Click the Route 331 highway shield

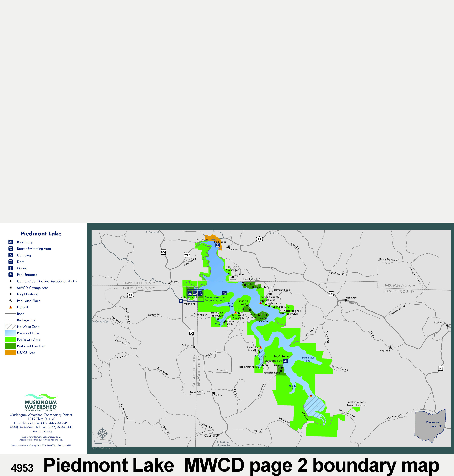pos(331,294)
